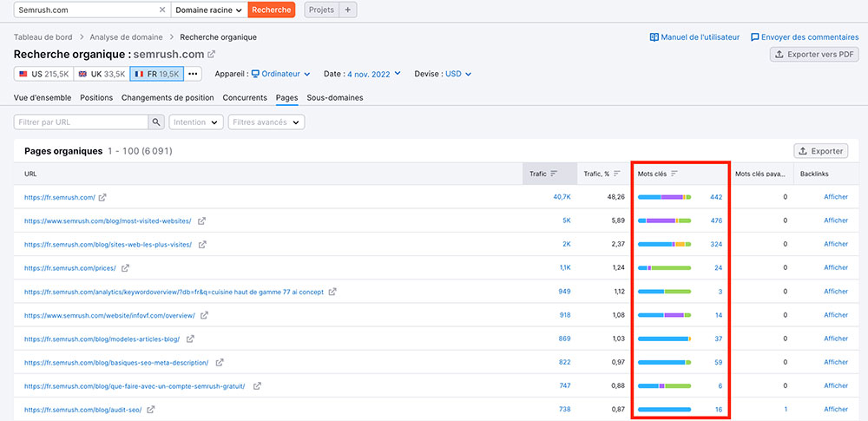The width and height of the screenshot is (868, 421).
Task: Click the search magnifier in URL filter
Action: [156, 122]
